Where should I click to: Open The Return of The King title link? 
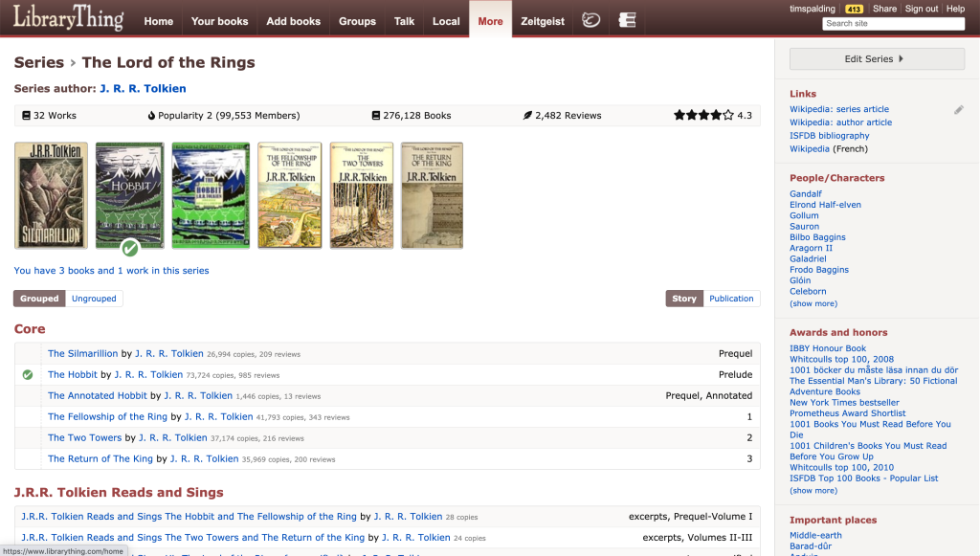[100, 458]
